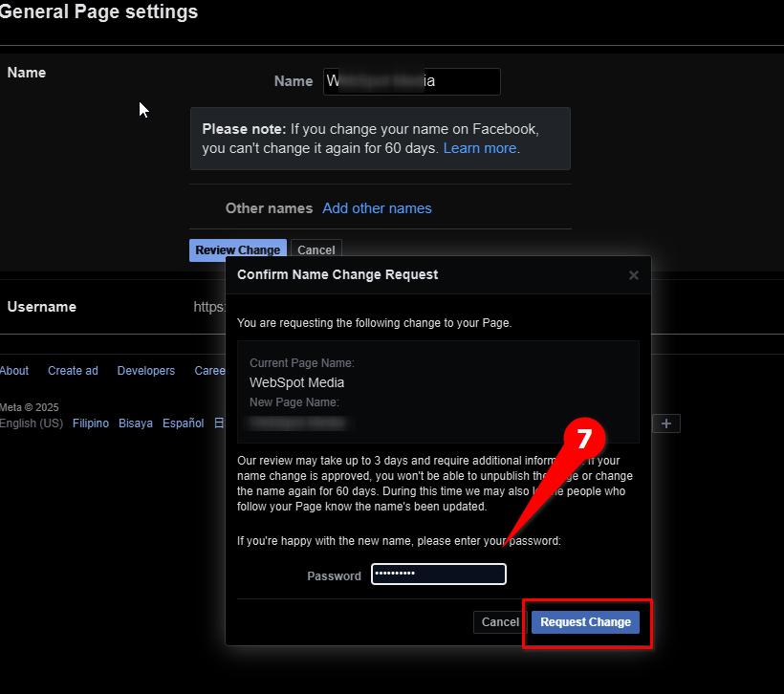Open the Learn more link
784x694 pixels.
480,148
